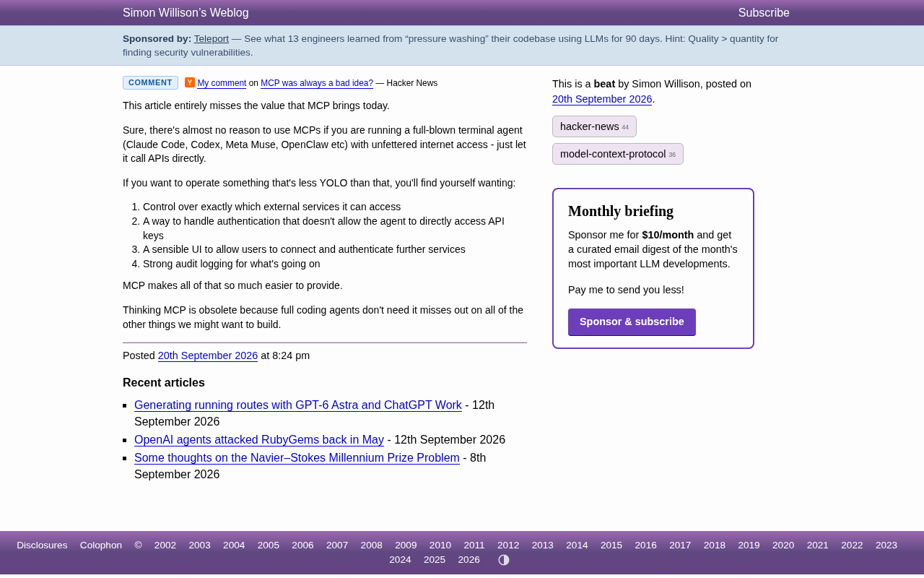Go to the 2008 archive
The image size is (924, 578).
tap(372, 545)
